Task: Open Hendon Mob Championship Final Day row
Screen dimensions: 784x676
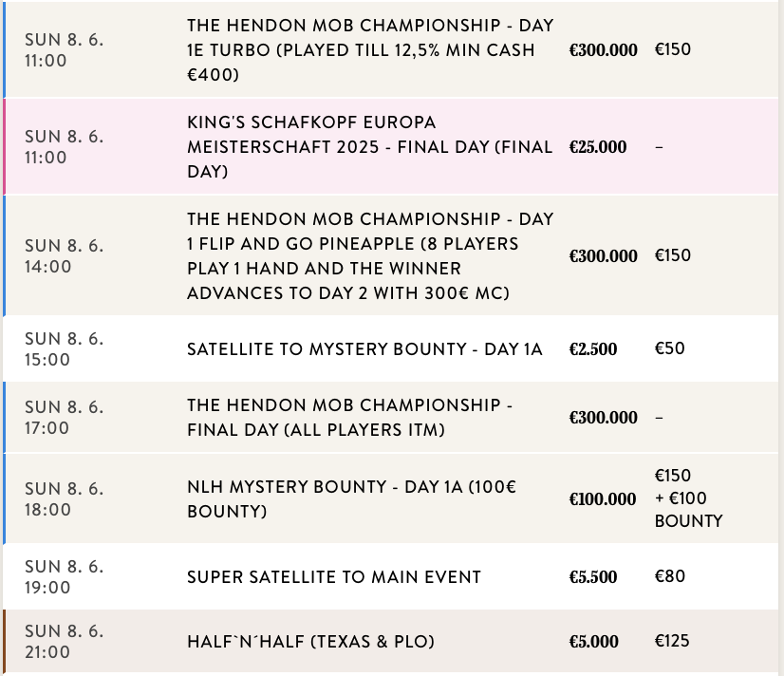Action: point(349,417)
